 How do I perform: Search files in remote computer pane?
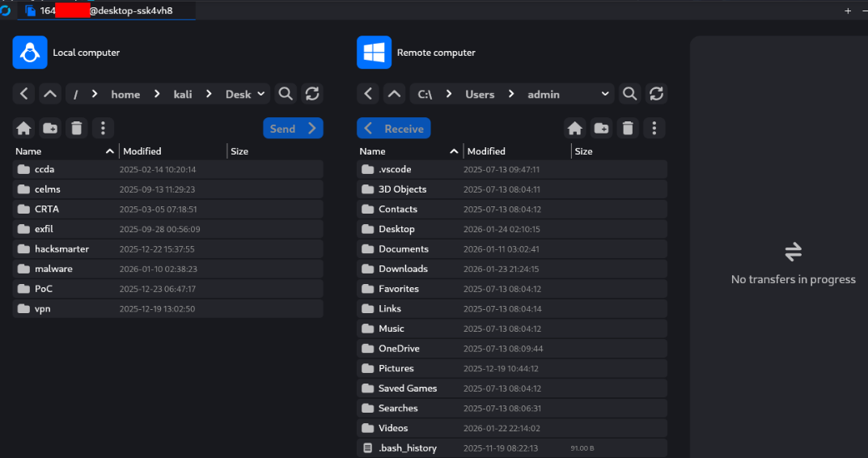(x=629, y=94)
